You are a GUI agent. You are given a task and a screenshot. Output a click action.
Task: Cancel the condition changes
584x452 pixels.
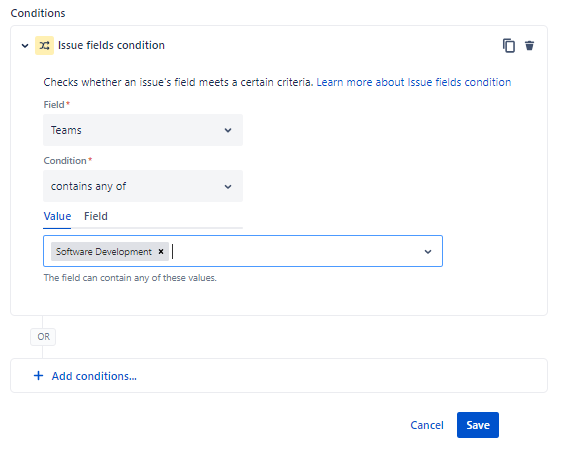pyautogui.click(x=427, y=425)
